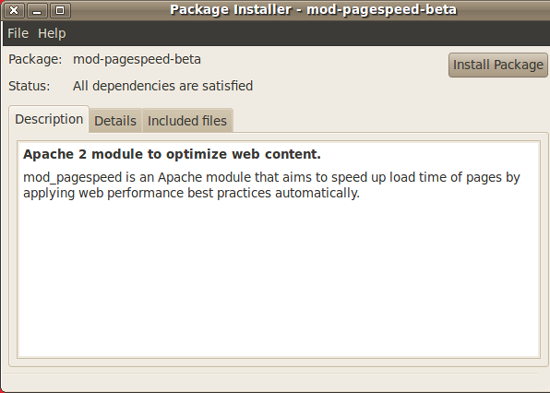
Task: Click the empty status bar under description panel
Action: pos(275,381)
